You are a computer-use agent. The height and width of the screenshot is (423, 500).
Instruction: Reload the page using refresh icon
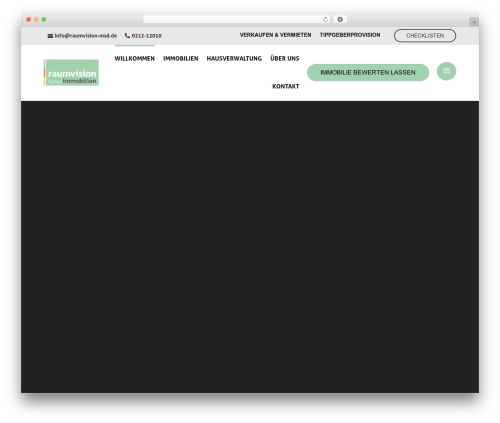click(x=325, y=19)
